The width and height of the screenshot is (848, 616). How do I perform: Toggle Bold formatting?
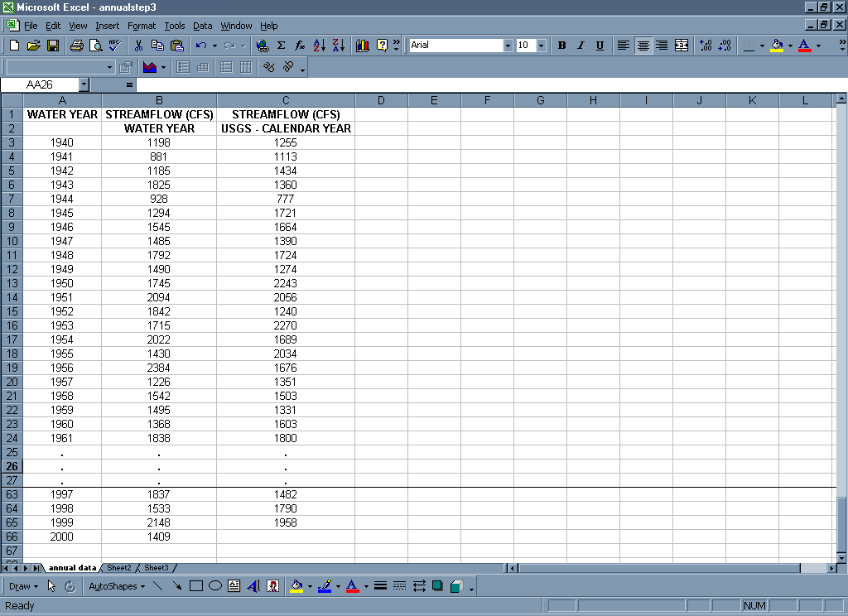561,46
